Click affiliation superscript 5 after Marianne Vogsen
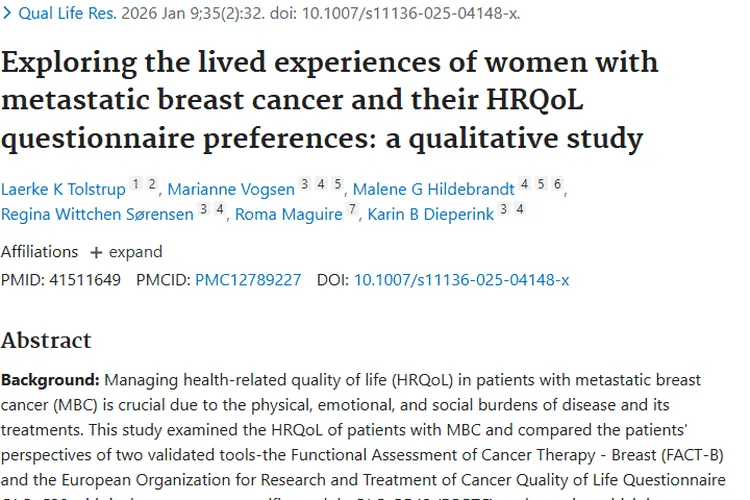This screenshot has width=750, height=500. tap(338, 184)
